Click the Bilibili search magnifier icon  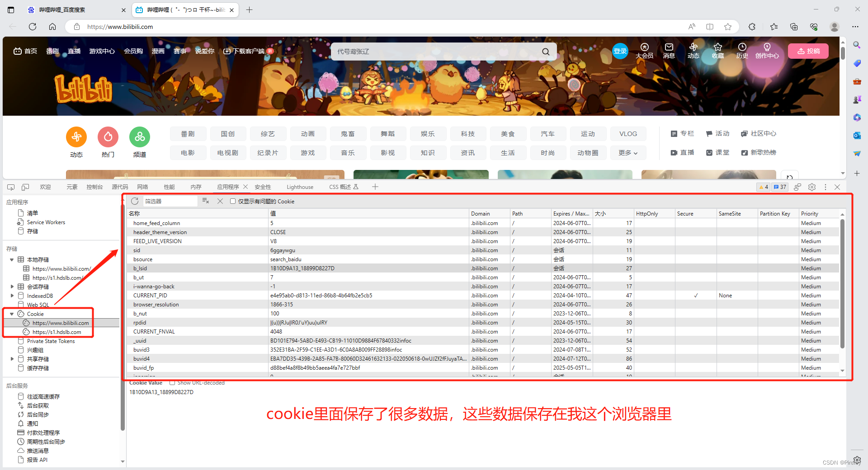click(x=546, y=52)
